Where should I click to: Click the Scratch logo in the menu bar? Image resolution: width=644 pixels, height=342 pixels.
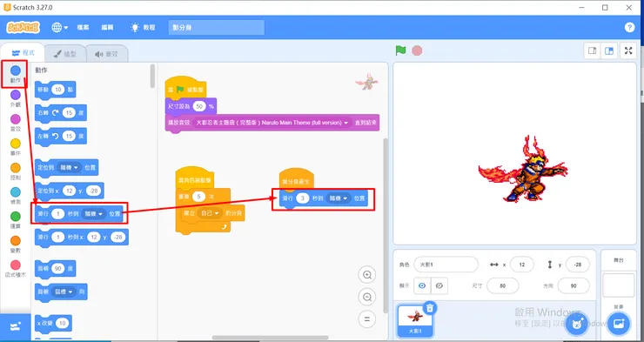(x=23, y=28)
